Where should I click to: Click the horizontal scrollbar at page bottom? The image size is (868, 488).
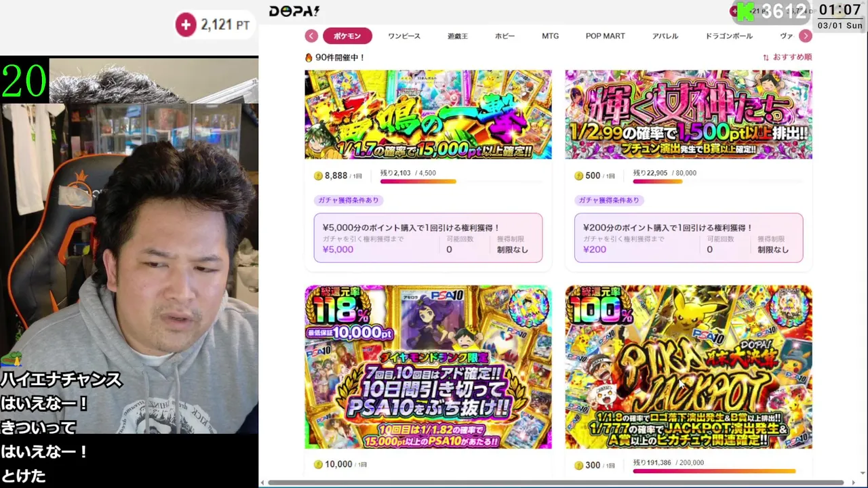(556, 483)
